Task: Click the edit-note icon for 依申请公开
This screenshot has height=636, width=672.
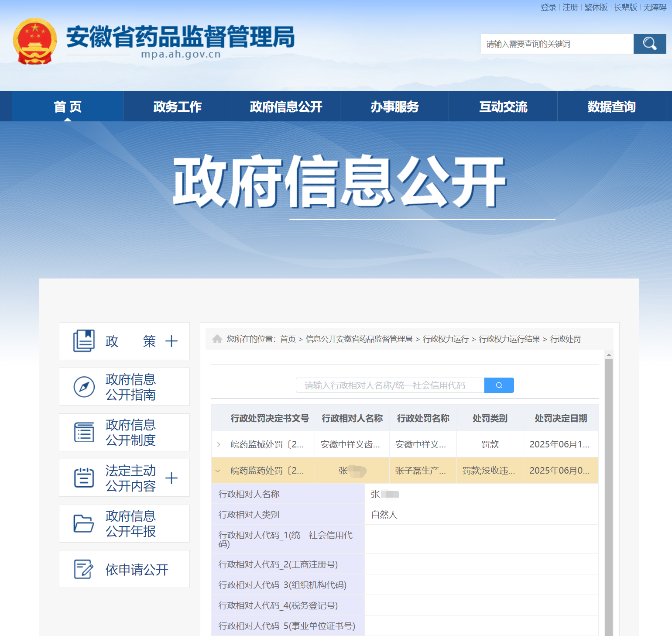Action: point(84,569)
